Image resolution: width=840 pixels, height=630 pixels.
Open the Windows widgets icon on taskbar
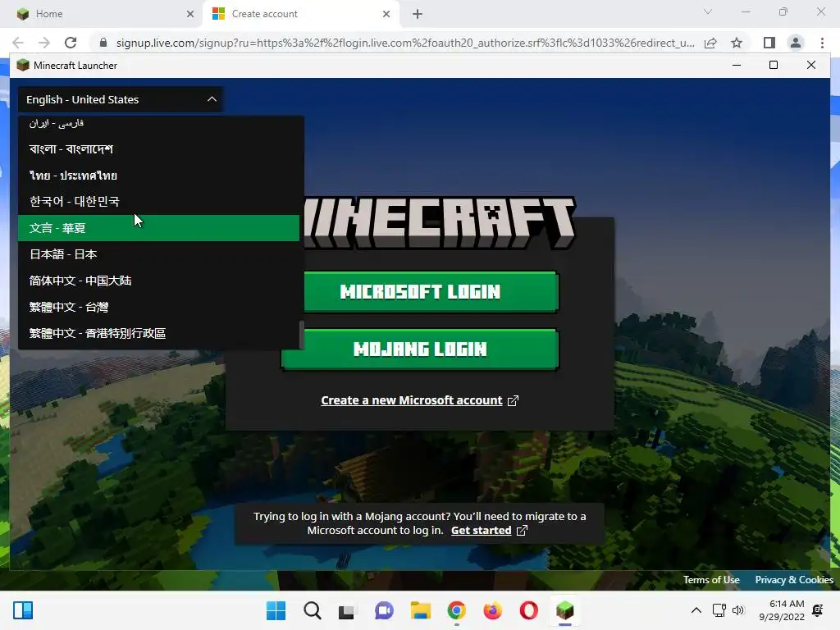(22, 610)
